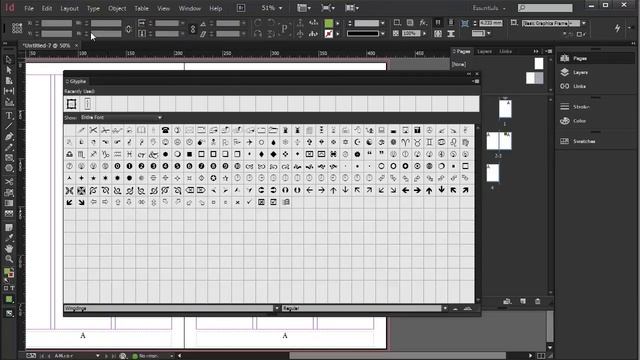
Task: Click the Glyphs panel zoom in button
Action: [468, 309]
